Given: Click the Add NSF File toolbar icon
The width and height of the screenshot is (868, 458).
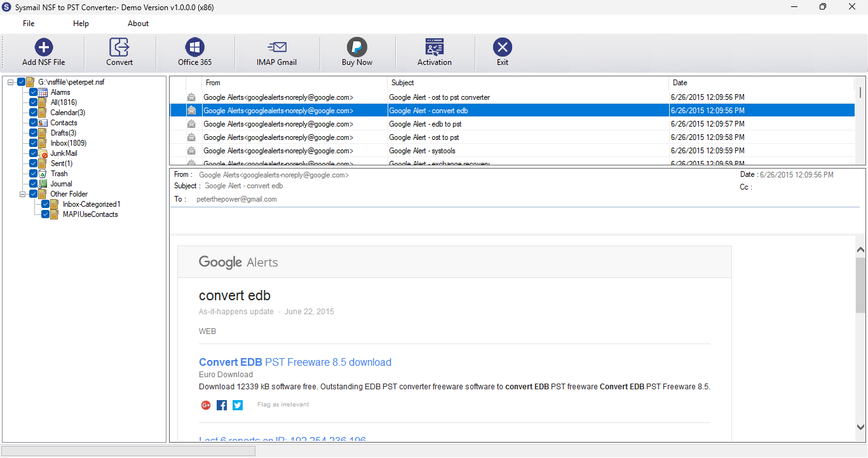Looking at the screenshot, I should point(43,47).
